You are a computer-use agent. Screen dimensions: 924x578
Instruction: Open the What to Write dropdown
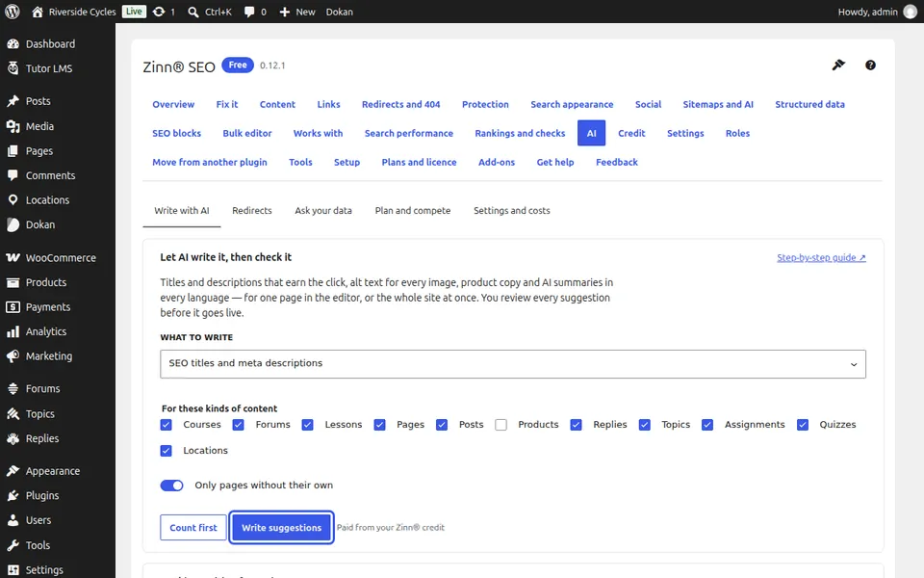pyautogui.click(x=513, y=364)
